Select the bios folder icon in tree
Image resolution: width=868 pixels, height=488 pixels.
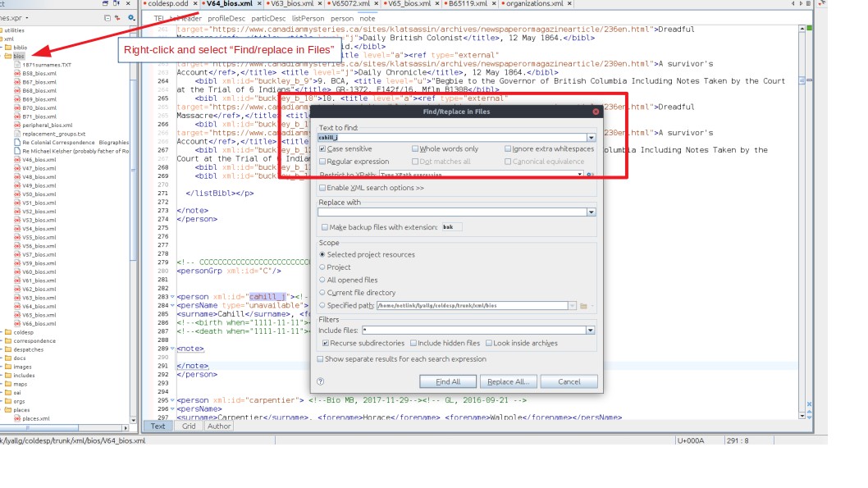tap(7, 56)
